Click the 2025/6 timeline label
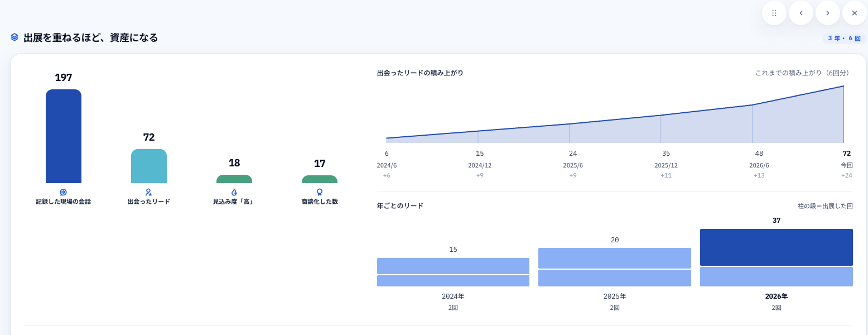The width and height of the screenshot is (868, 335). 573,165
